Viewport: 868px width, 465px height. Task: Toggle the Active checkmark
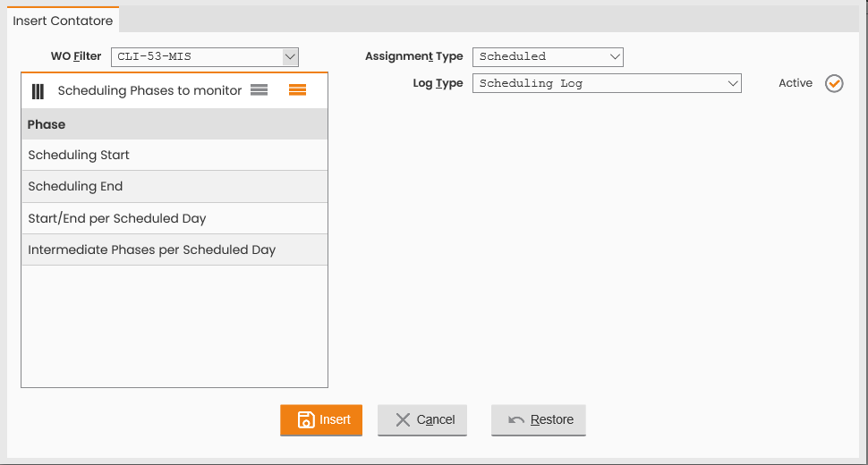click(834, 83)
